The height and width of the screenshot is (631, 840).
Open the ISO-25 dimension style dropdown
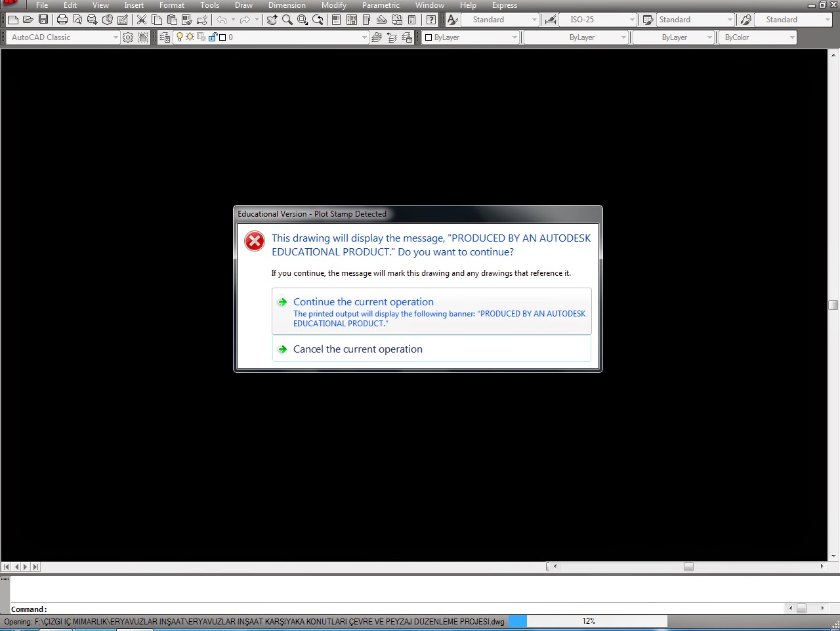632,20
